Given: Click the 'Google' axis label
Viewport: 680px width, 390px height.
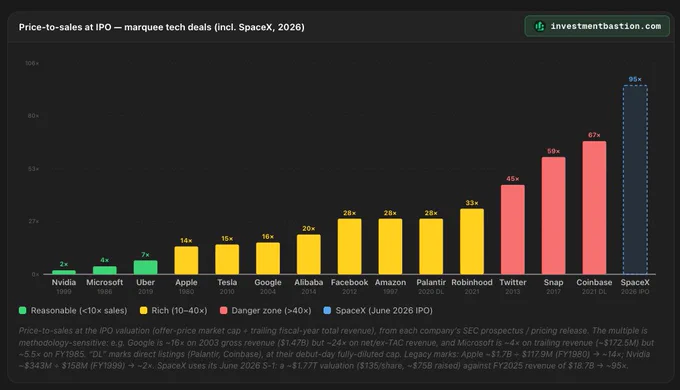Looking at the screenshot, I should tap(268, 282).
